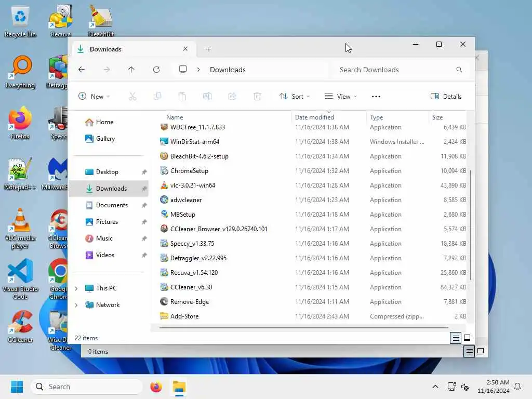Click the taskbar Search box
The height and width of the screenshot is (399, 532).
coord(87,387)
